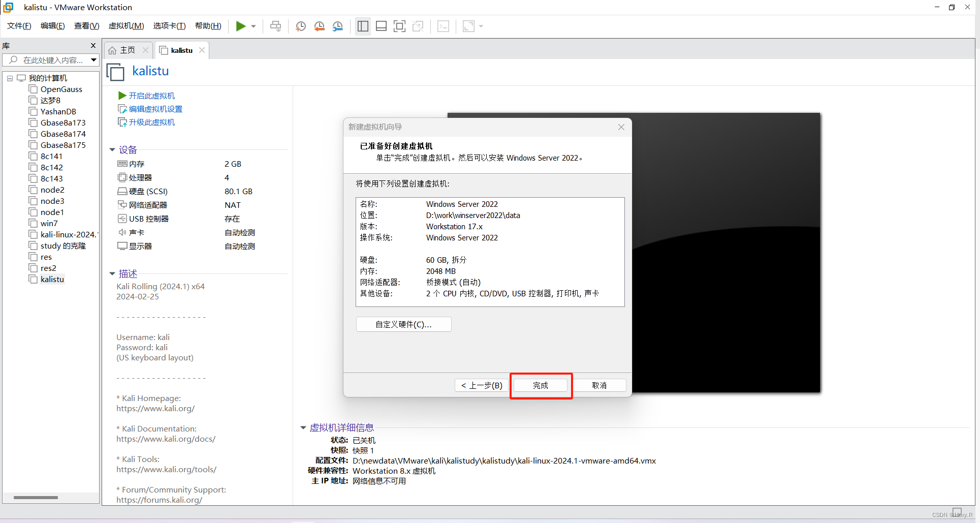Click 取消 to cancel the wizard
This screenshot has height=523, width=980.
coord(599,385)
